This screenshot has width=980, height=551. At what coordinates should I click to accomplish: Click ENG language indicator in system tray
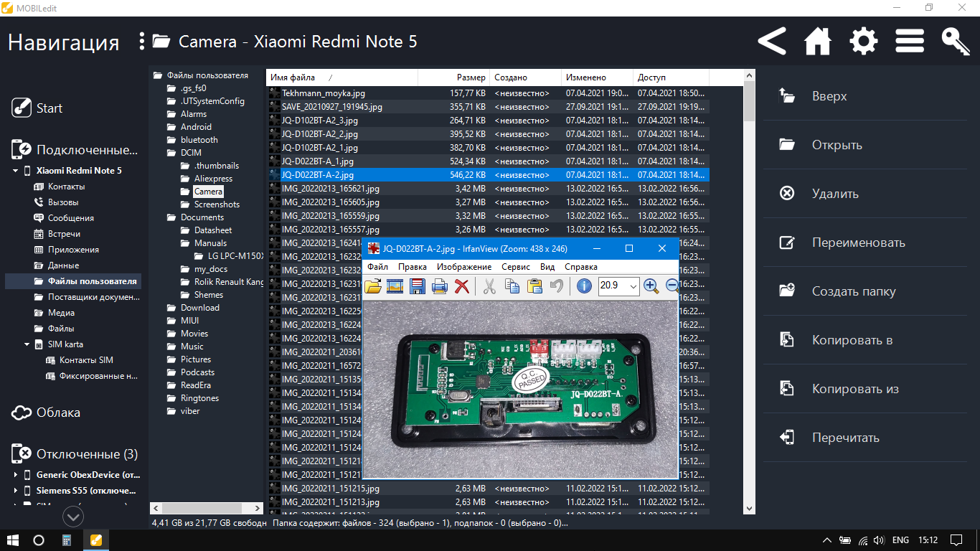coord(900,540)
